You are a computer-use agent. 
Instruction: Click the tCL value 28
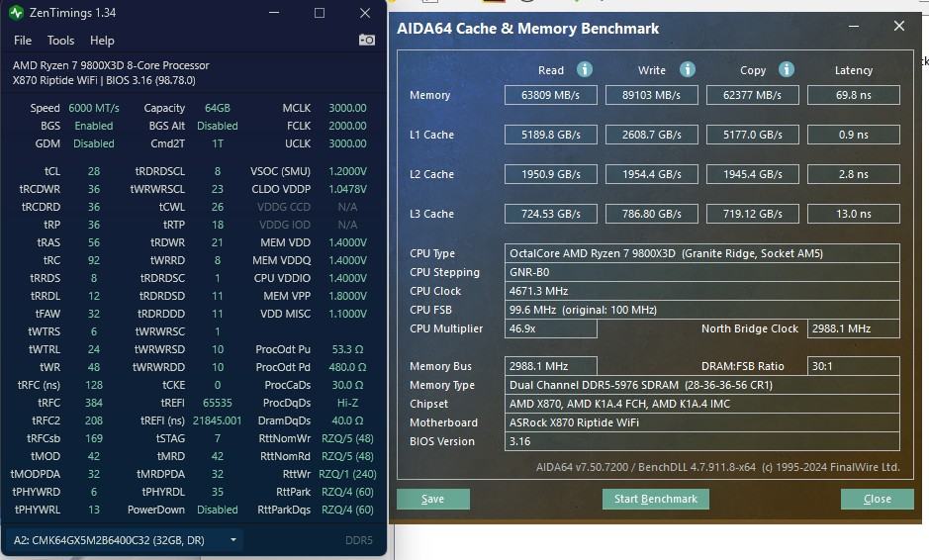point(94,171)
